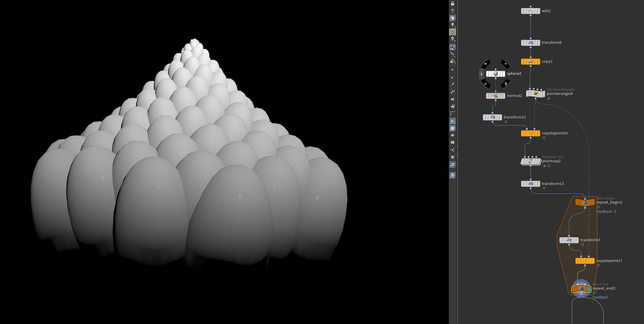Select the sphere2 node icon

pos(495,73)
